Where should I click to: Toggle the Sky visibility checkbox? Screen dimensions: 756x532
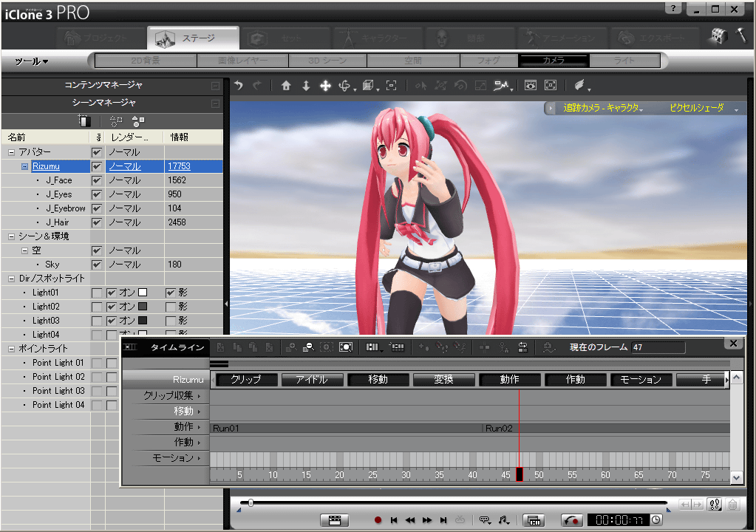click(97, 265)
